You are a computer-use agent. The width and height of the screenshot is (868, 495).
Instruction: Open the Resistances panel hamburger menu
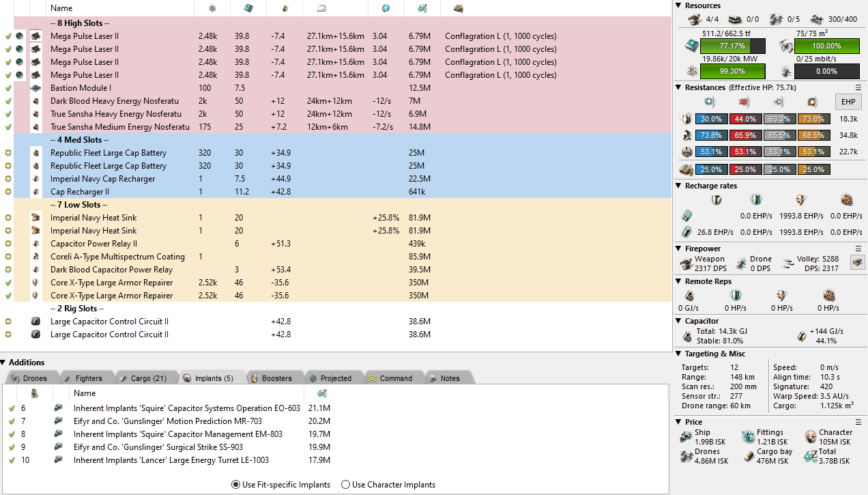tap(858, 87)
